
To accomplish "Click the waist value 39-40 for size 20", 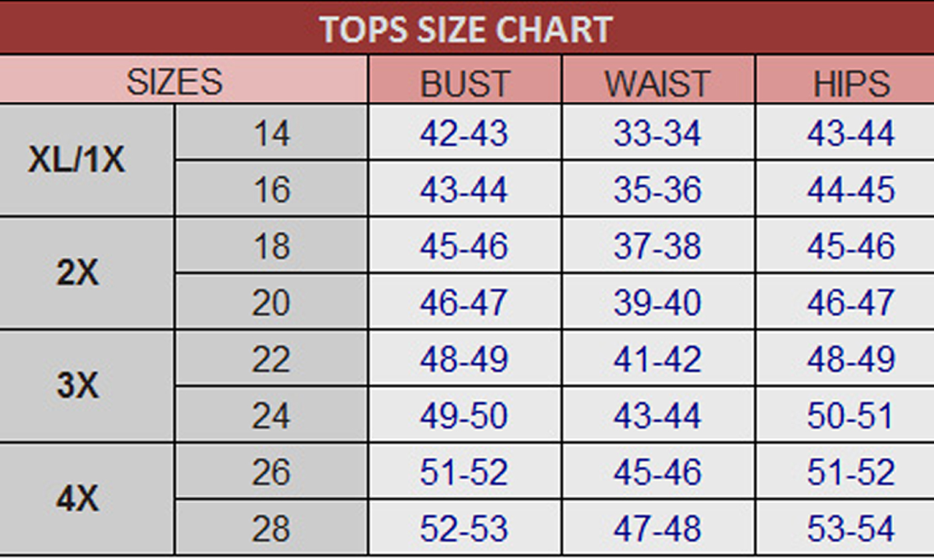I will pos(658,303).
